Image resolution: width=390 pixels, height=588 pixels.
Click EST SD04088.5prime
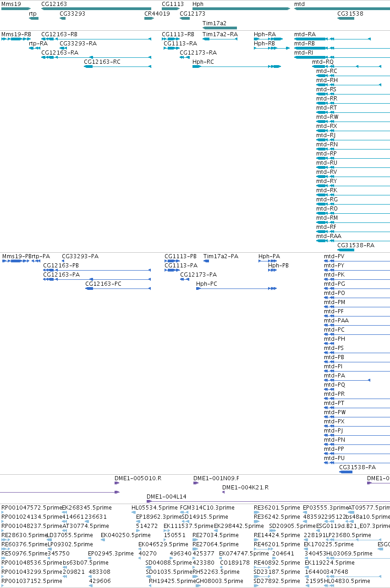[147, 567]
